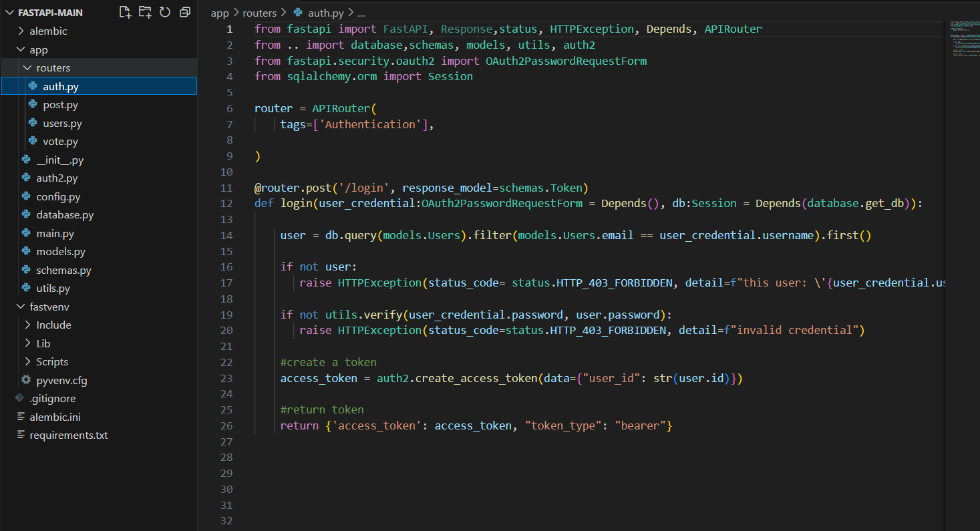Click the 'auth.py' breadcrumb segment
Viewport: 980px width, 531px height.
click(326, 13)
